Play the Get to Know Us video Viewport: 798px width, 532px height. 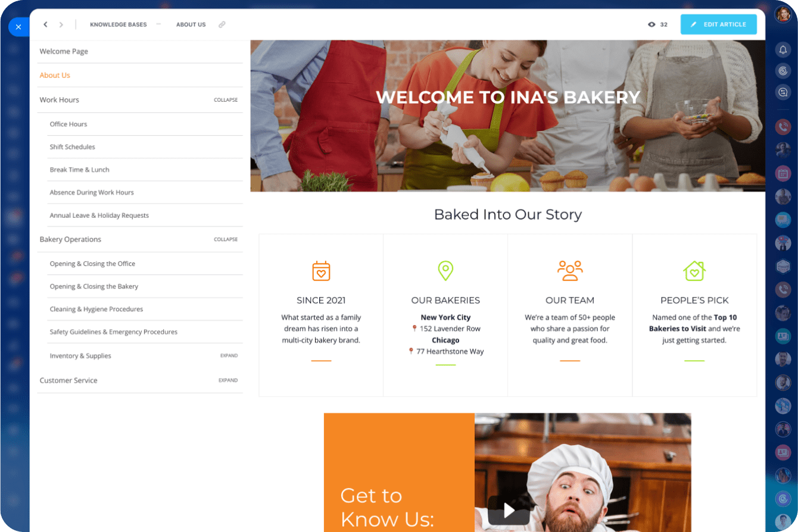(509, 510)
